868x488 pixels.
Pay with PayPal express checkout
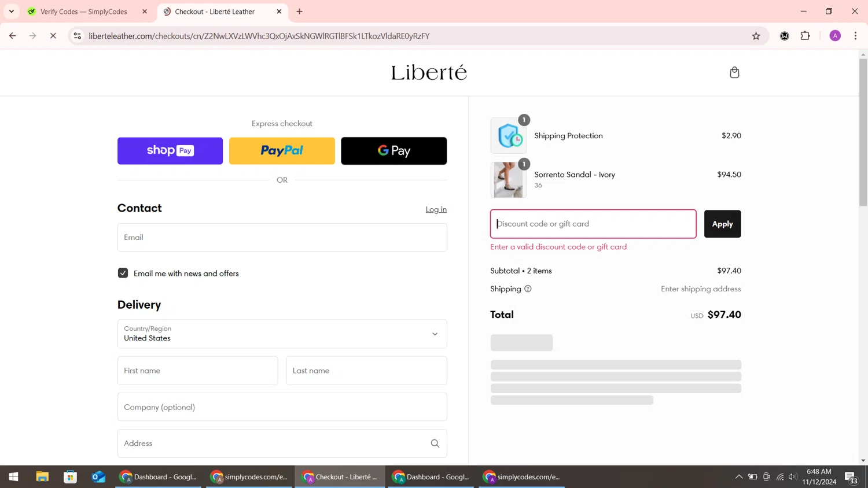[282, 151]
